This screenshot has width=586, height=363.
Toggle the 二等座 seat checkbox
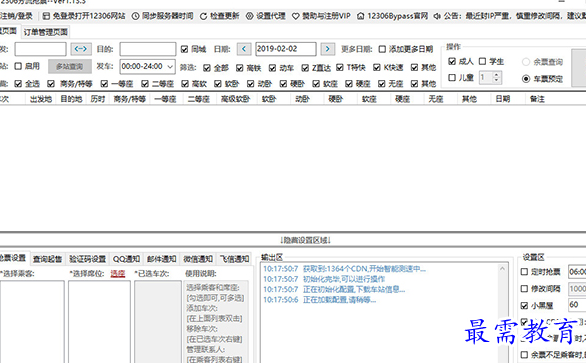[145, 84]
